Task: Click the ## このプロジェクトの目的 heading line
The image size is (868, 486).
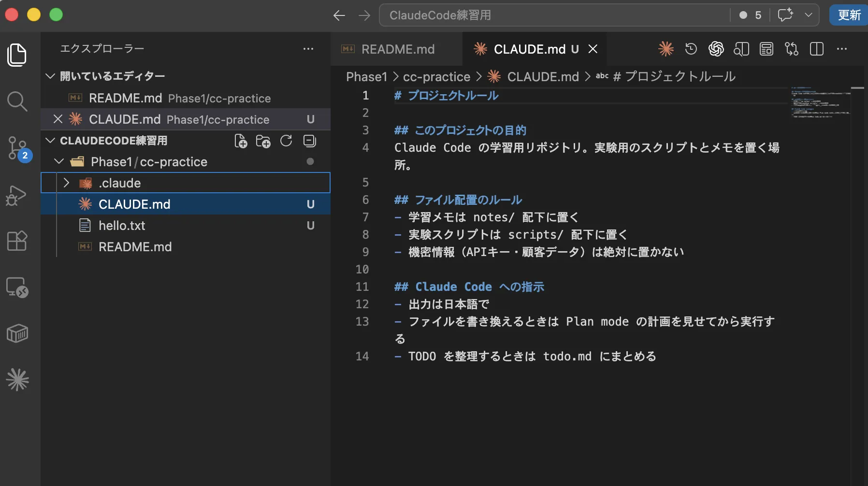Action: tap(460, 130)
